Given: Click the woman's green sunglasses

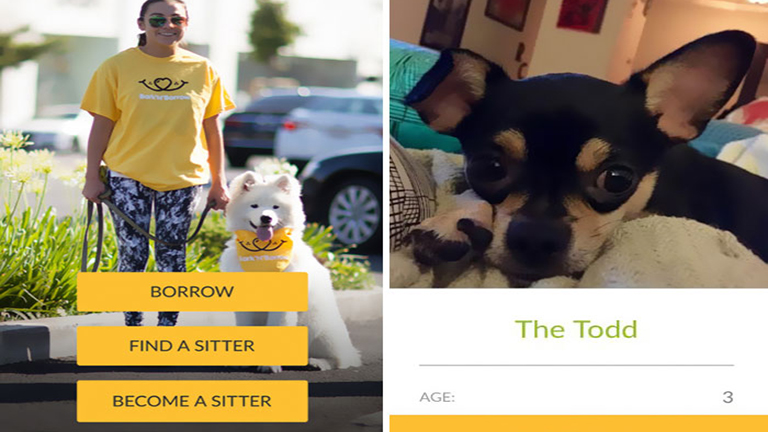Looking at the screenshot, I should 168,21.
